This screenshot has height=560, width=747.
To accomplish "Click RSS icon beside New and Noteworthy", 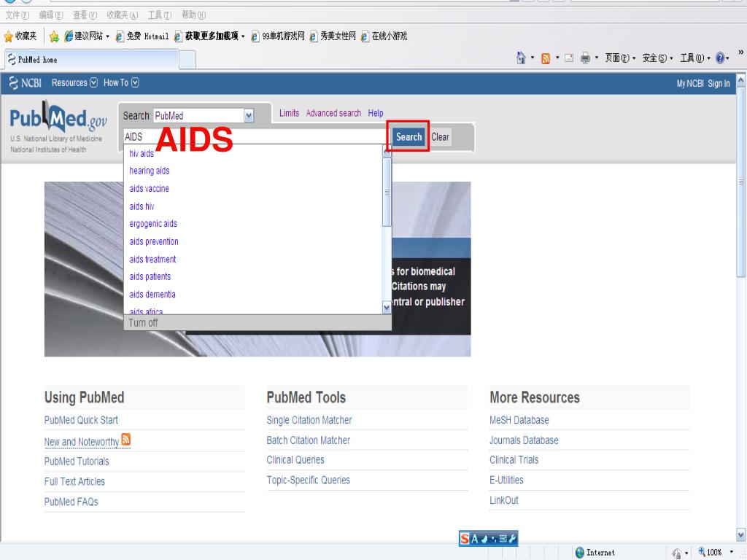I will point(125,439).
